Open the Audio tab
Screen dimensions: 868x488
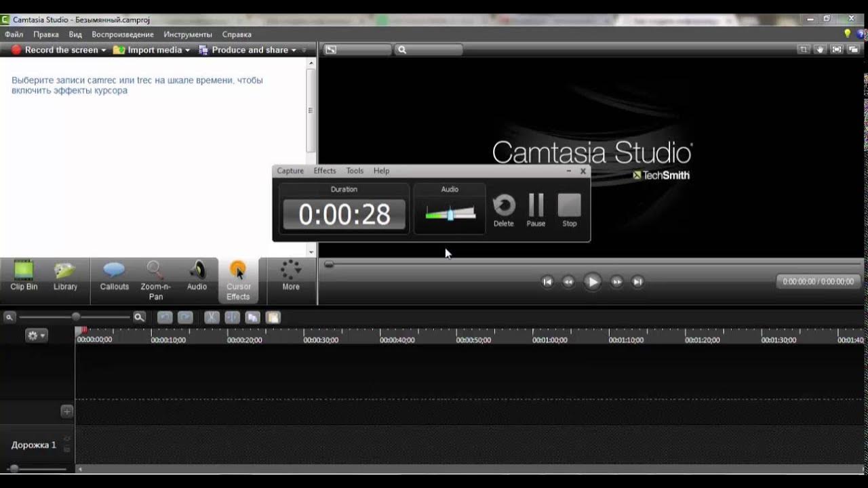[197, 277]
